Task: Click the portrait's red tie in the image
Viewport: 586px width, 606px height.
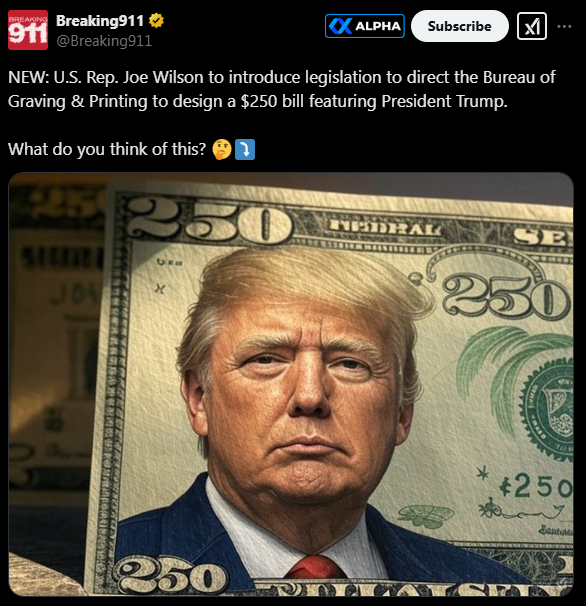Action: (316, 567)
